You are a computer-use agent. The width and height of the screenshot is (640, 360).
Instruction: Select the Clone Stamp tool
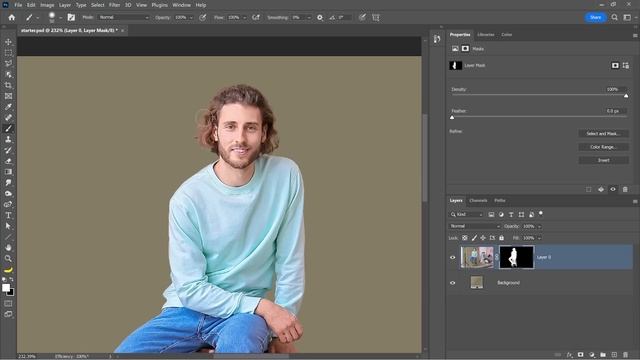pos(8,139)
